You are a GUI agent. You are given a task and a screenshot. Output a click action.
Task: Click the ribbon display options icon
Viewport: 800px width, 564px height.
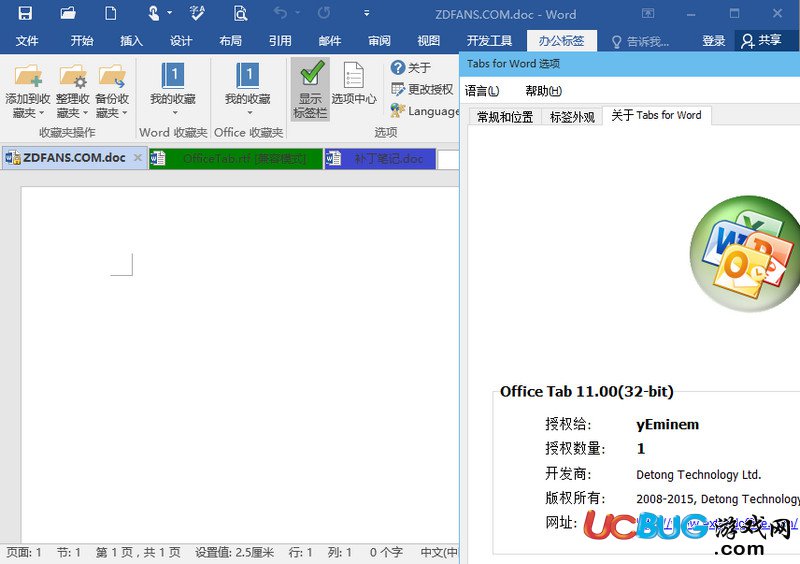coord(648,13)
